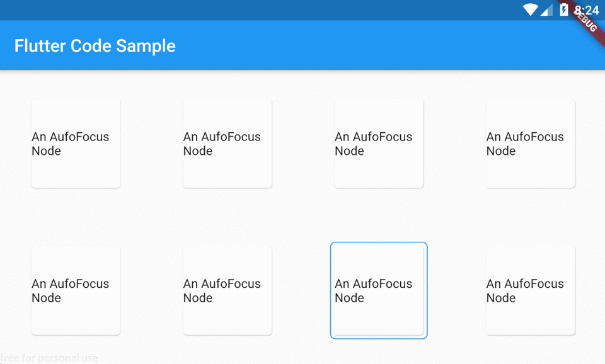605x364 pixels.
Task: Click 'An AufoFocus Node' text in top-left card
Action: 70,144
